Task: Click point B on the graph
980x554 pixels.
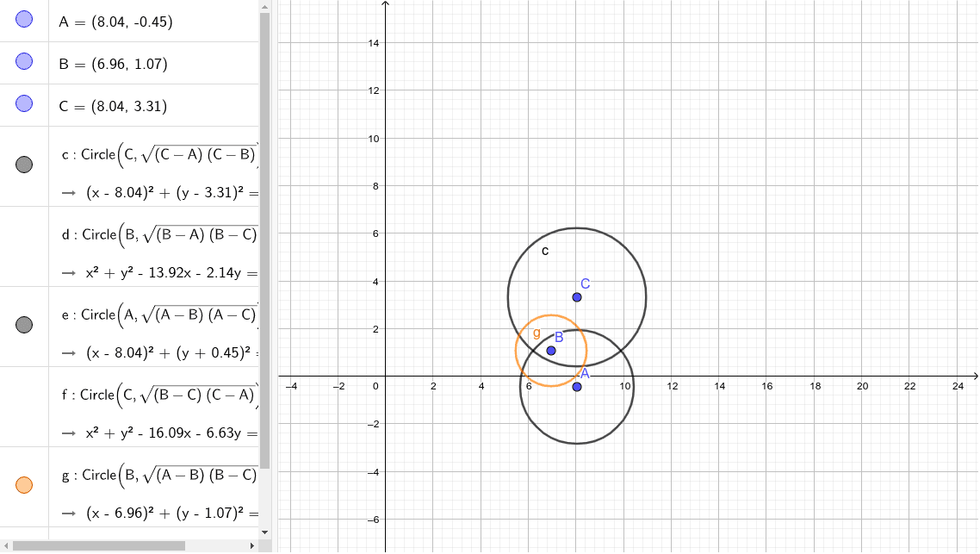Action: pos(551,351)
